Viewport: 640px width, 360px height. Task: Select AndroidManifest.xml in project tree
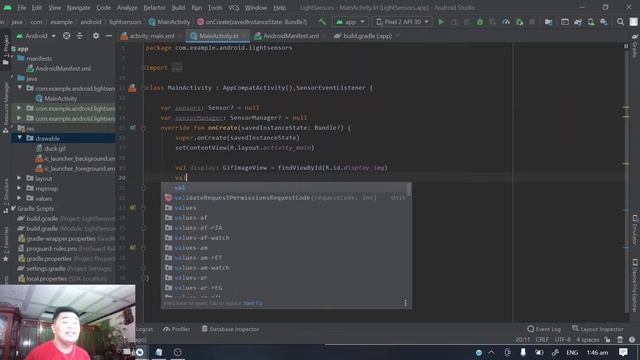pyautogui.click(x=59, y=69)
